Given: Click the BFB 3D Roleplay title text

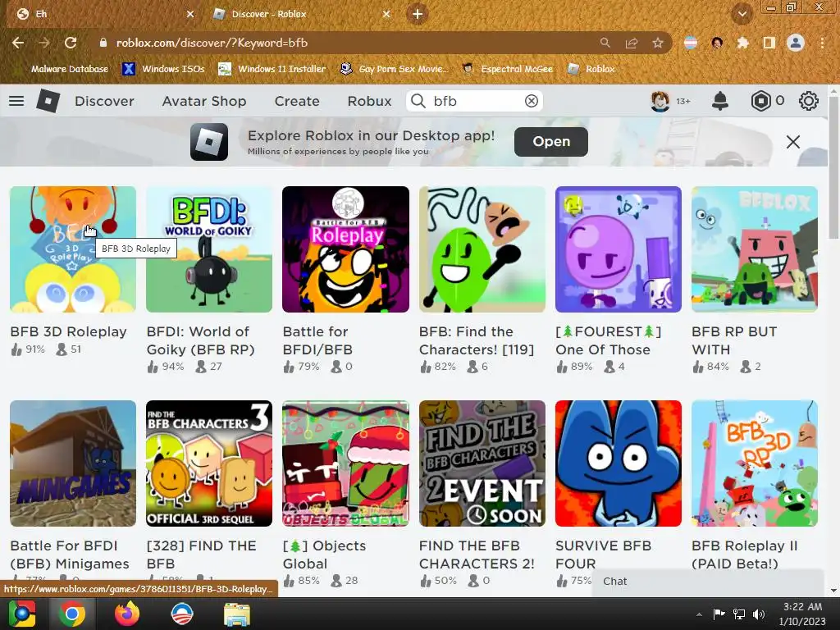Looking at the screenshot, I should click(69, 331).
